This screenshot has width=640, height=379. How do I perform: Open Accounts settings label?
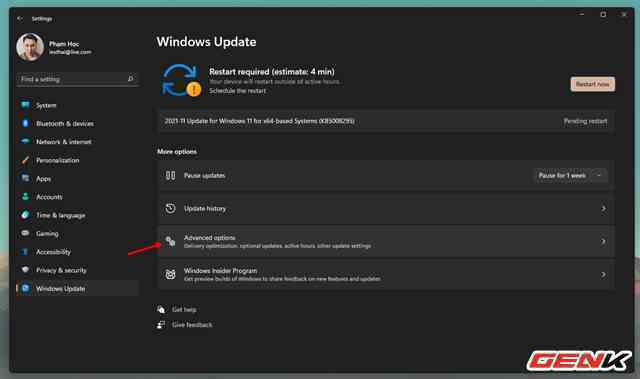[x=49, y=197]
